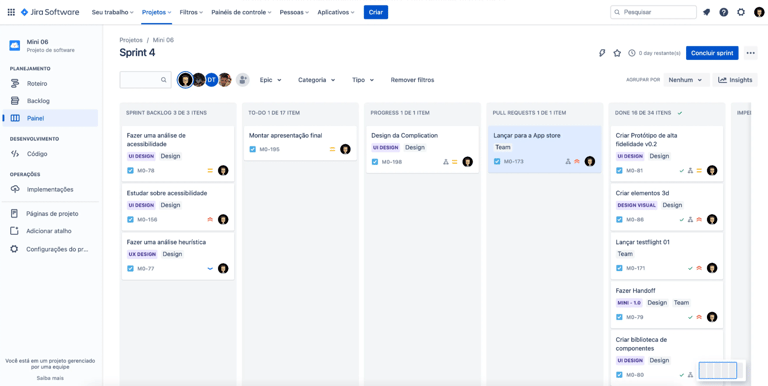Screen dimensions: 768x386
Task: Open the more options ellipsis button
Action: [x=750, y=53]
